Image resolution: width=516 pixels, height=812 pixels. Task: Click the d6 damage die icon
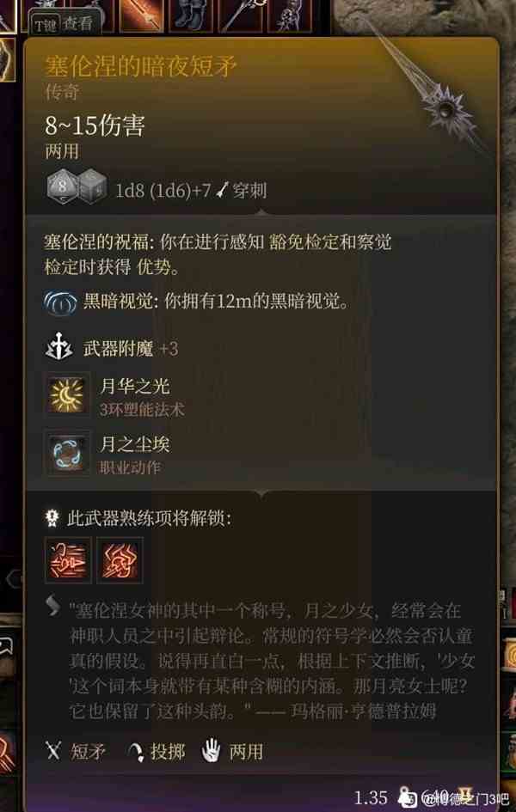tap(93, 185)
